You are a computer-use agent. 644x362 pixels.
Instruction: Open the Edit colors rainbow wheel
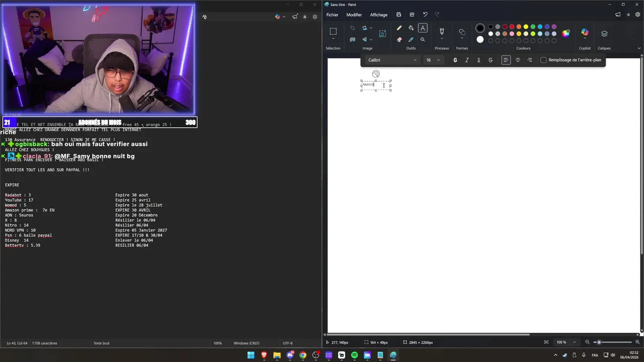point(566,34)
